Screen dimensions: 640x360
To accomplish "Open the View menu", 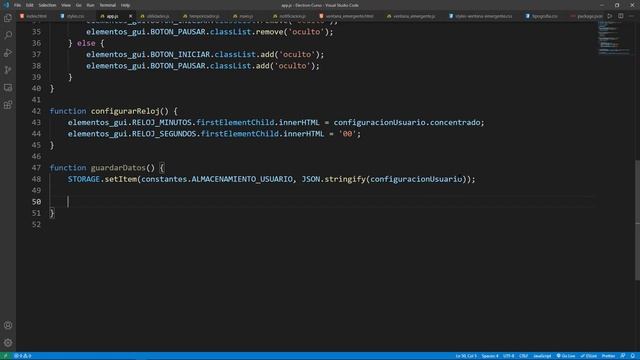I will click(x=66, y=5).
